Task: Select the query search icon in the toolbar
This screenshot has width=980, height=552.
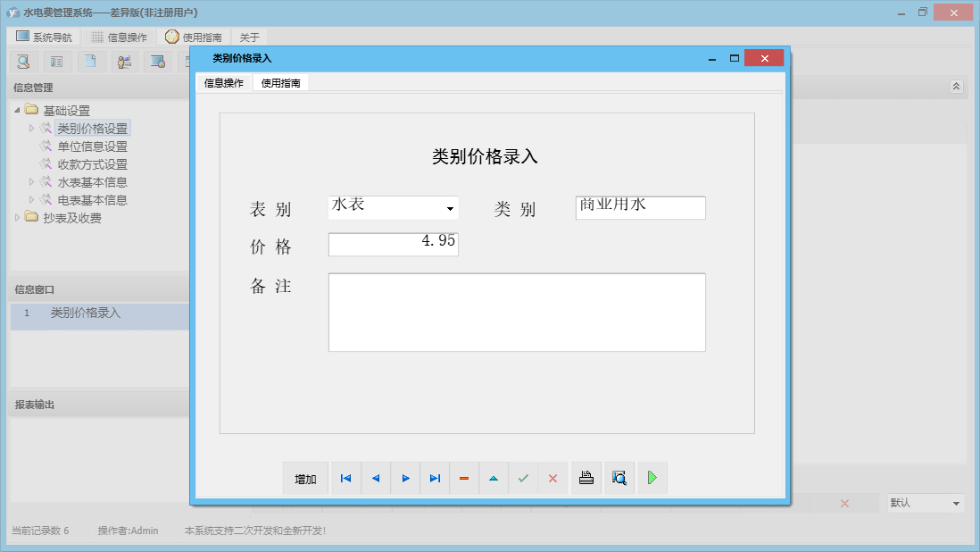Action: click(x=22, y=61)
